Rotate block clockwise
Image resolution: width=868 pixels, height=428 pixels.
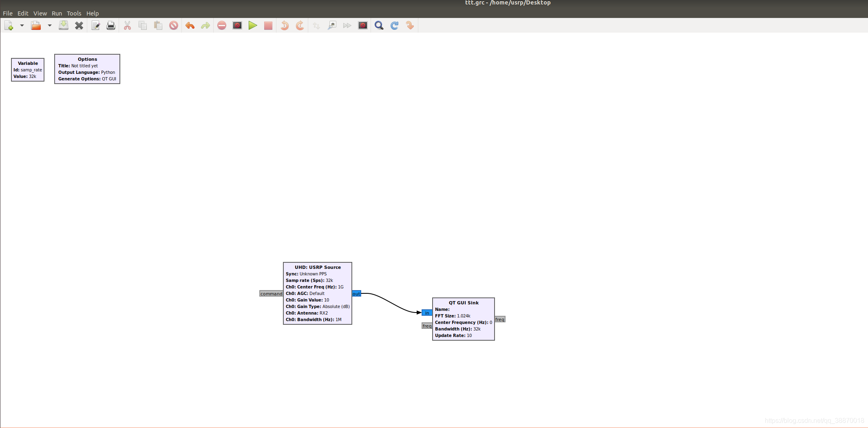click(x=300, y=26)
